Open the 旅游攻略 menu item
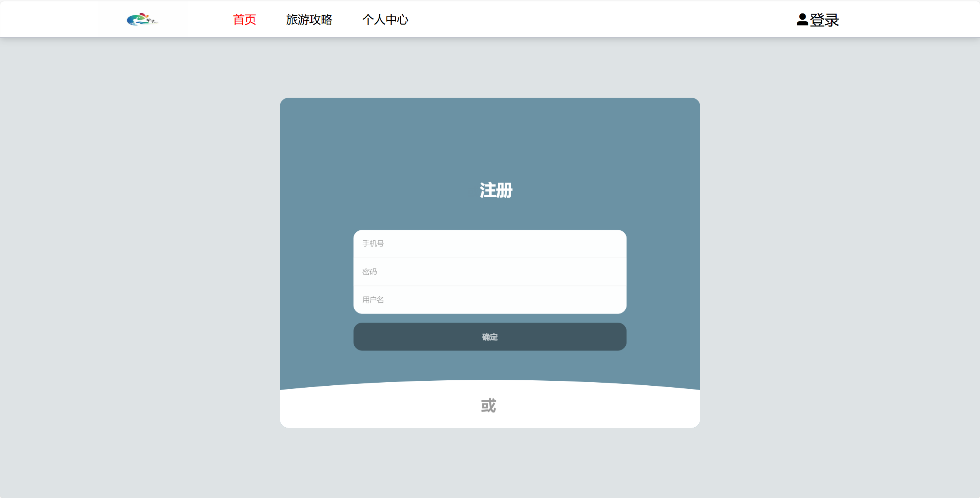This screenshot has height=498, width=980. coord(309,20)
